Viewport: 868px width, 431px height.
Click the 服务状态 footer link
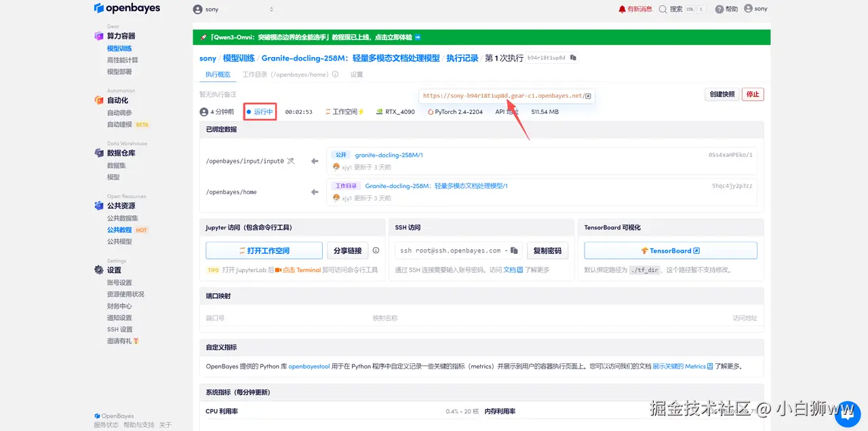coord(106,425)
